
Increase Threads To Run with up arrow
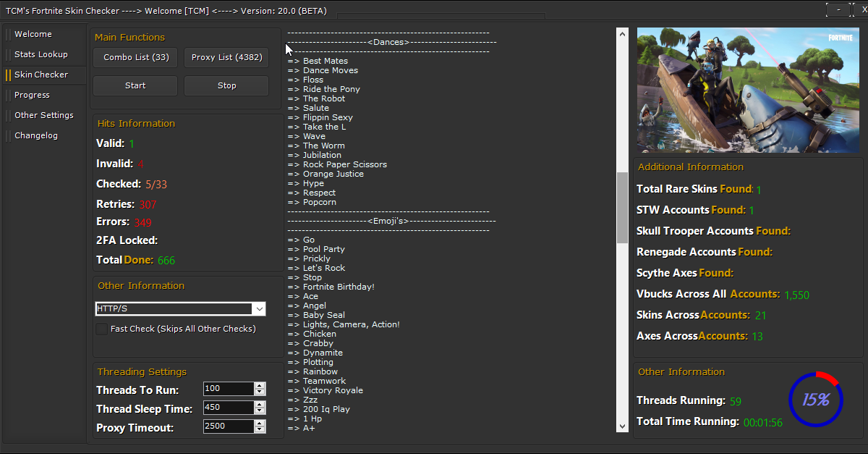coord(260,386)
